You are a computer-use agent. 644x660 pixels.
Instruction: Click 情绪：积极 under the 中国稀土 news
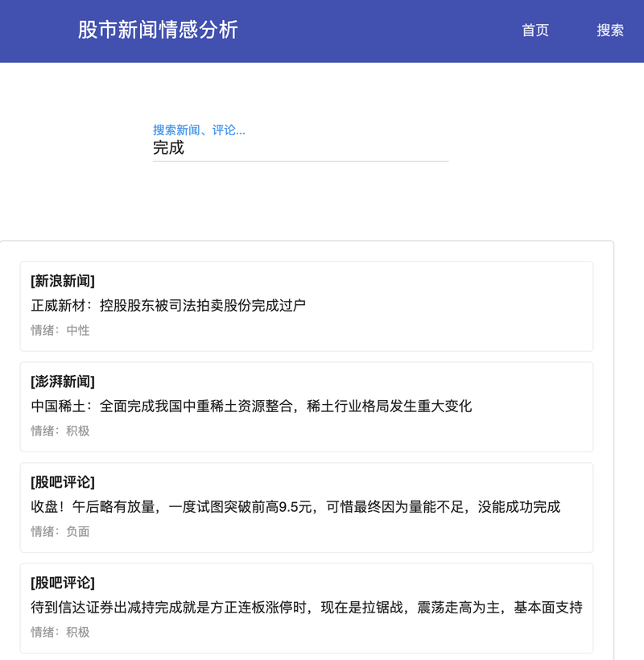(x=60, y=431)
